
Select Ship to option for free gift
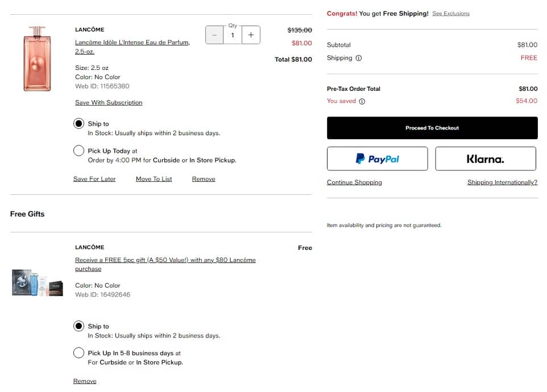(79, 326)
